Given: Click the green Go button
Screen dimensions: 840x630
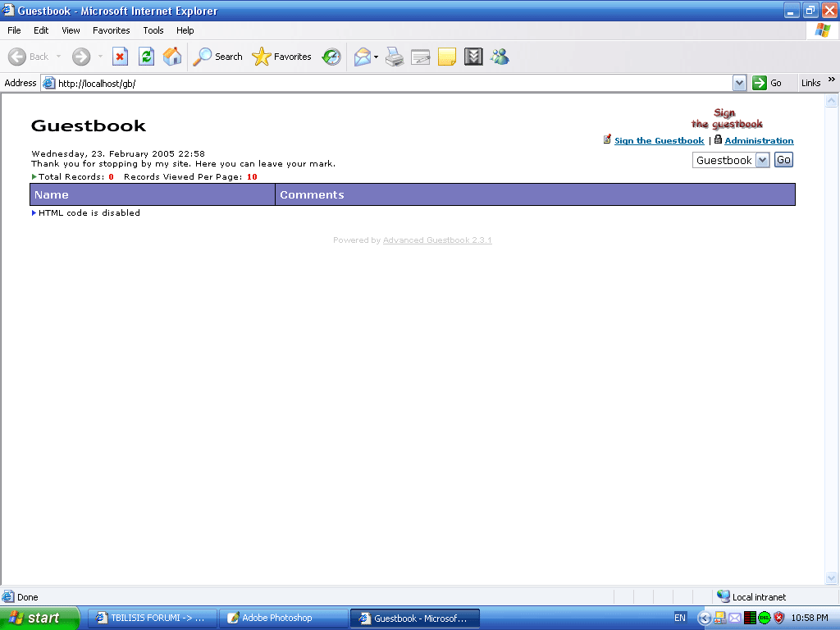Looking at the screenshot, I should click(x=767, y=83).
